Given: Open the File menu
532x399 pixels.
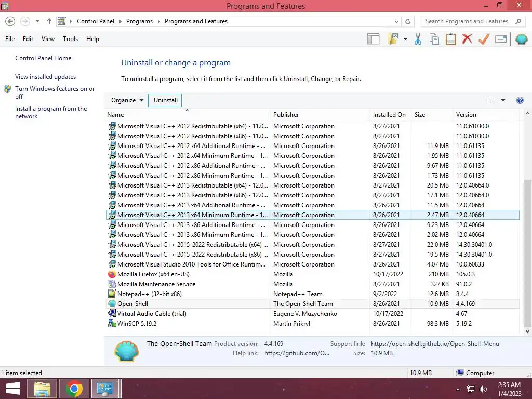Looking at the screenshot, I should click(10, 38).
